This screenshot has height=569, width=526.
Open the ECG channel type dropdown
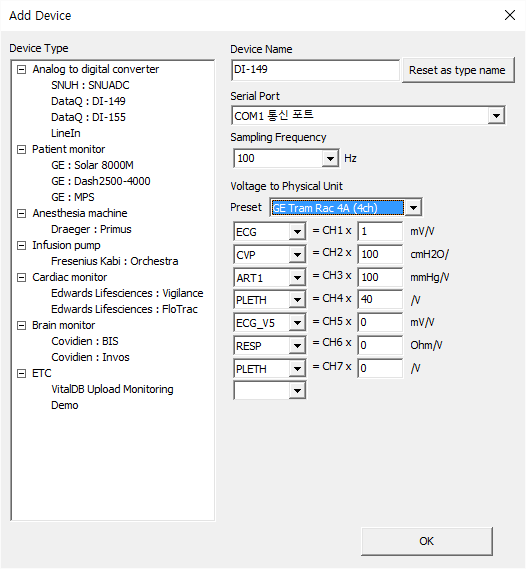297,232
